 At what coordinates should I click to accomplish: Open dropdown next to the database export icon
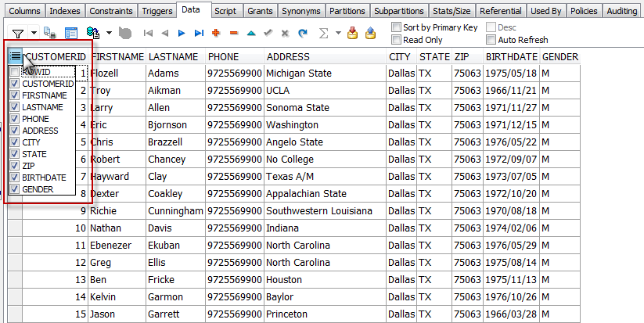tap(109, 34)
